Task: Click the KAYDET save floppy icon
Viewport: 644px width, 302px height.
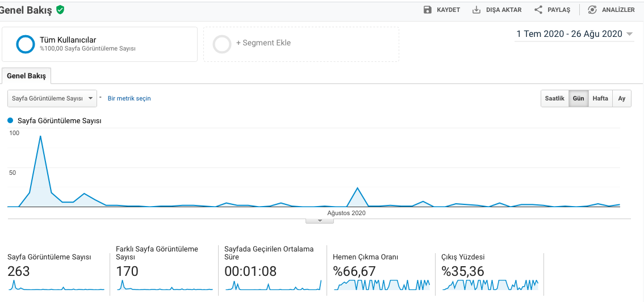Action: pyautogui.click(x=428, y=10)
